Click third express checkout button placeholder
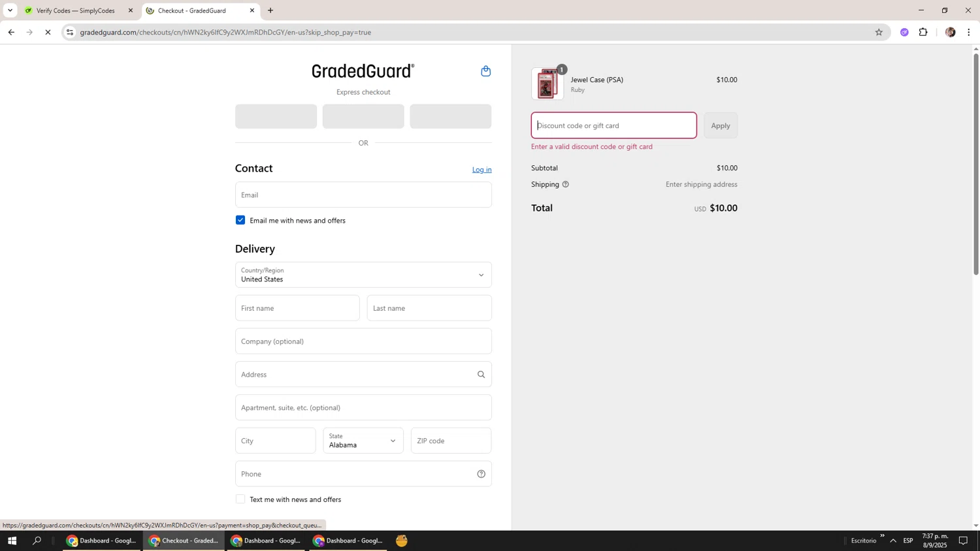The image size is (980, 551). tap(450, 116)
